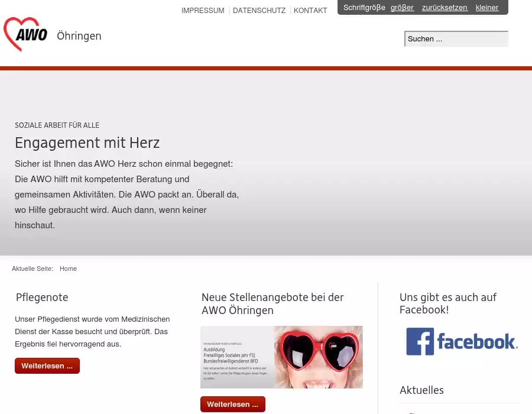The width and height of the screenshot is (532, 414).
Task: Click Weiterlesen under Pflegenote
Action: [x=47, y=366]
